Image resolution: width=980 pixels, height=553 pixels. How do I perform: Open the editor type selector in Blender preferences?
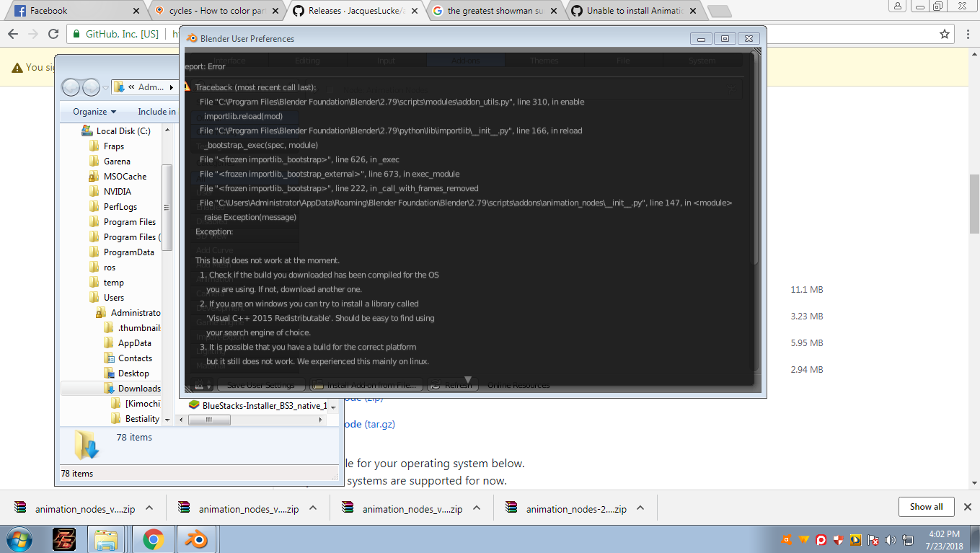pyautogui.click(x=203, y=385)
